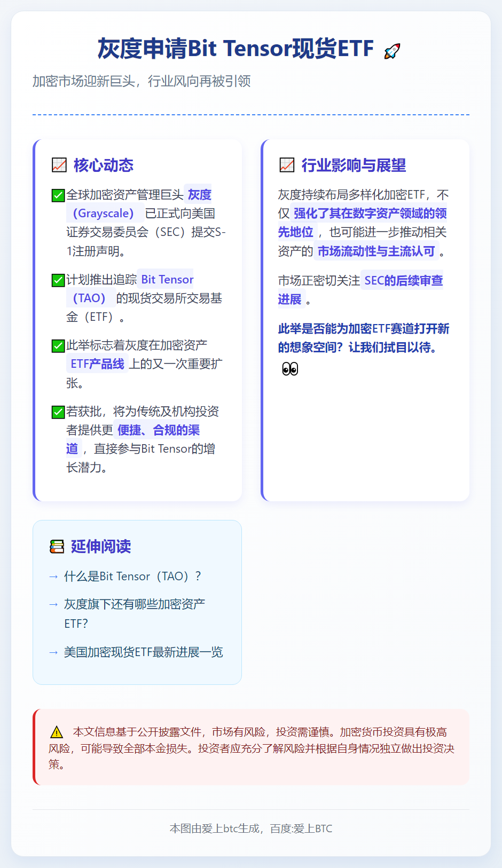Click the main title 灰度申请Bit Tensor现货ETF
Image resolution: width=502 pixels, height=868 pixels.
(x=236, y=49)
